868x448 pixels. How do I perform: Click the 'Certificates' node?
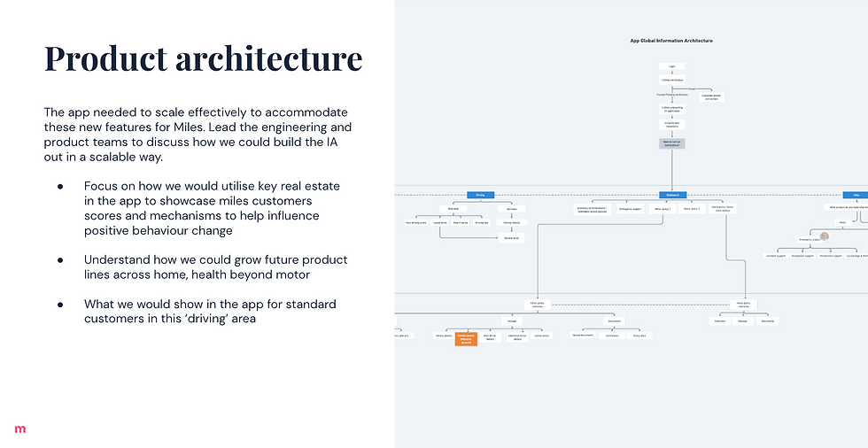click(612, 336)
